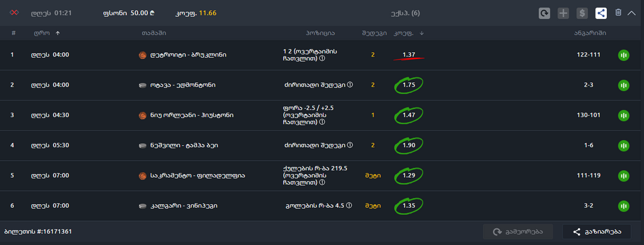Click the white share icon in header
Screen dimensions: 644x245
click(x=601, y=13)
